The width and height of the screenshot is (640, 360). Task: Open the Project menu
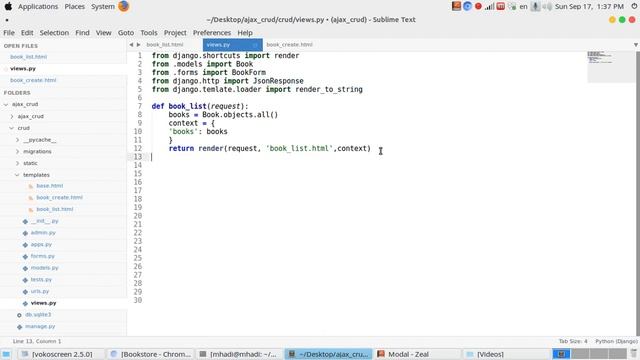[175, 33]
